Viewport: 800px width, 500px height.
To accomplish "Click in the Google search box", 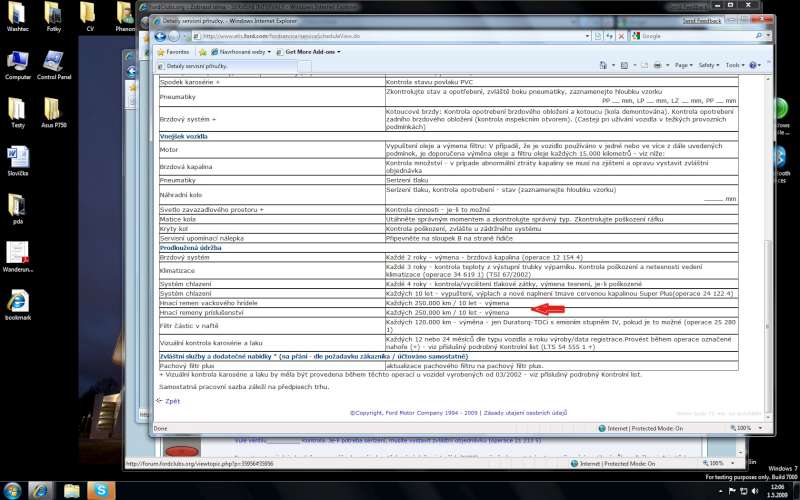I will (x=690, y=36).
